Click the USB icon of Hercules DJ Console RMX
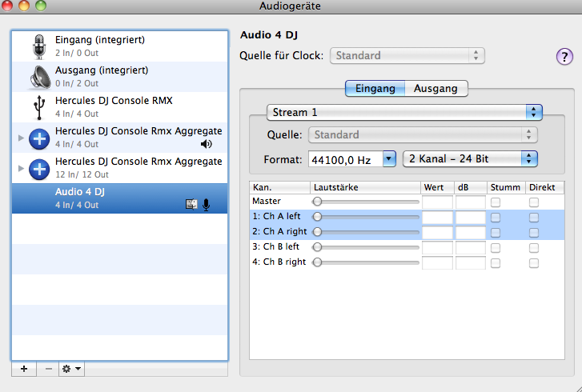The image size is (582, 392). click(39, 107)
